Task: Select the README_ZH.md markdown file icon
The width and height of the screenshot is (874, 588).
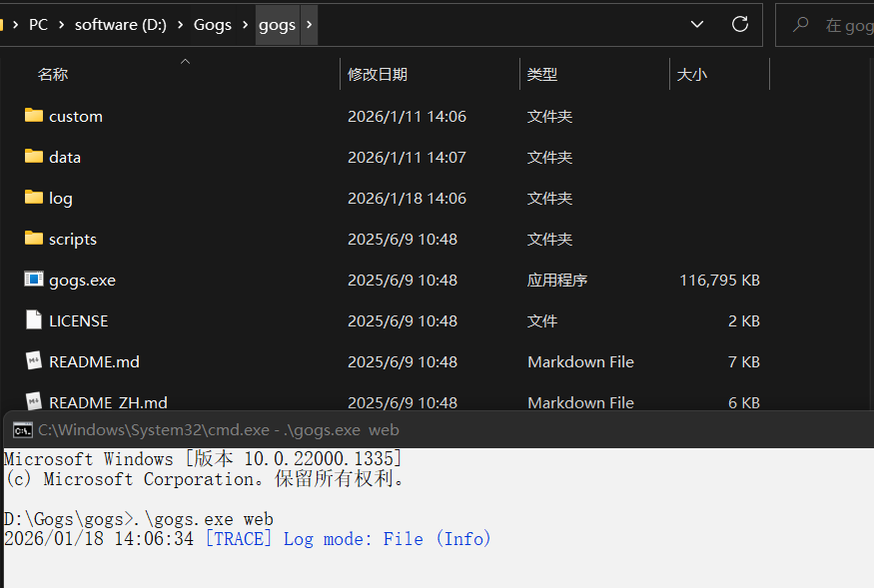Action: pyautogui.click(x=34, y=401)
